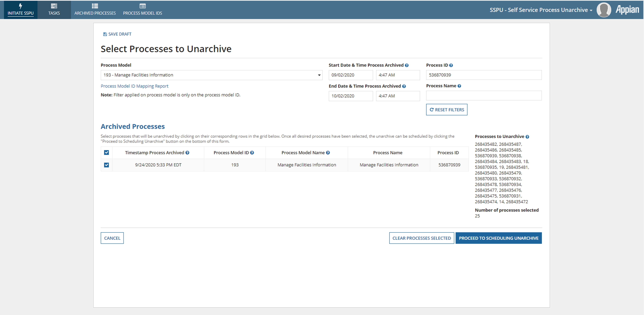The height and width of the screenshot is (315, 644).
Task: Uncheck the 9/24/2020 5:33 PM row checkbox
Action: pos(106,165)
